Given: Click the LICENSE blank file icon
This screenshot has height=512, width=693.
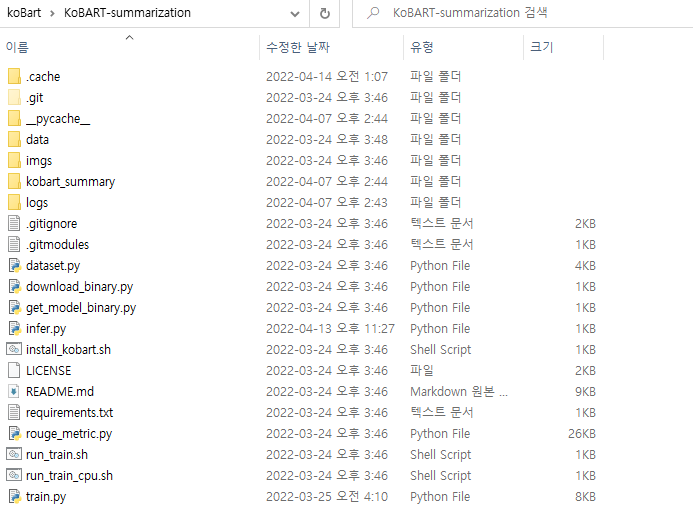Looking at the screenshot, I should (x=14, y=370).
